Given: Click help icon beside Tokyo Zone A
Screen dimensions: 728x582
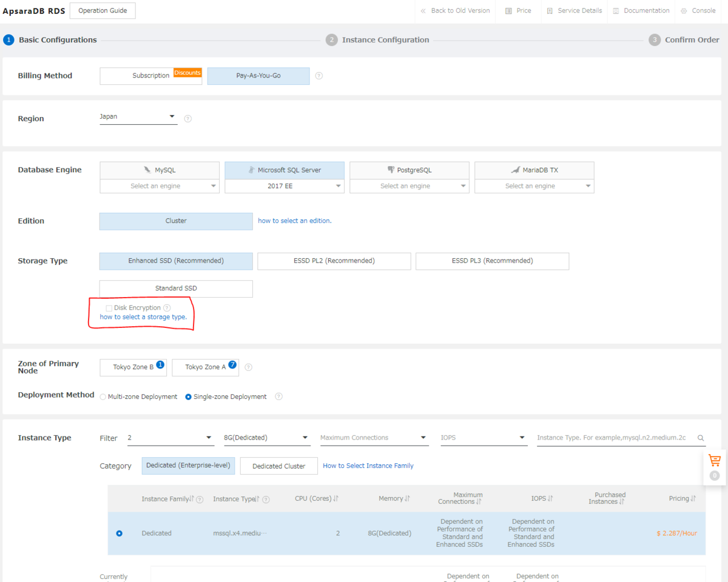Looking at the screenshot, I should point(248,367).
